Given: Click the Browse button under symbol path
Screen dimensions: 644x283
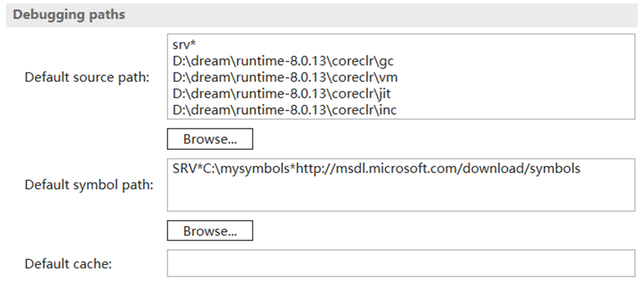Looking at the screenshot, I should 210,231.
